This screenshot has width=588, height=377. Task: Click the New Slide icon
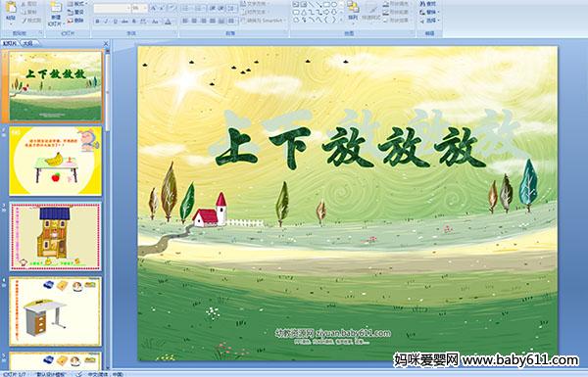coord(56,8)
